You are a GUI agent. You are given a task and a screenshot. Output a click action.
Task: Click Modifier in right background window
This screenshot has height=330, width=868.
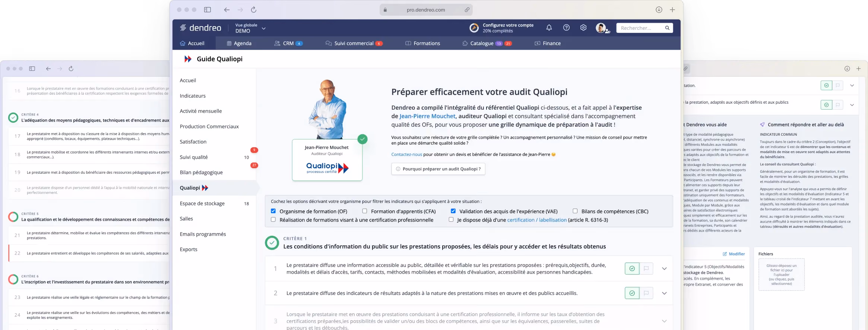tap(734, 254)
